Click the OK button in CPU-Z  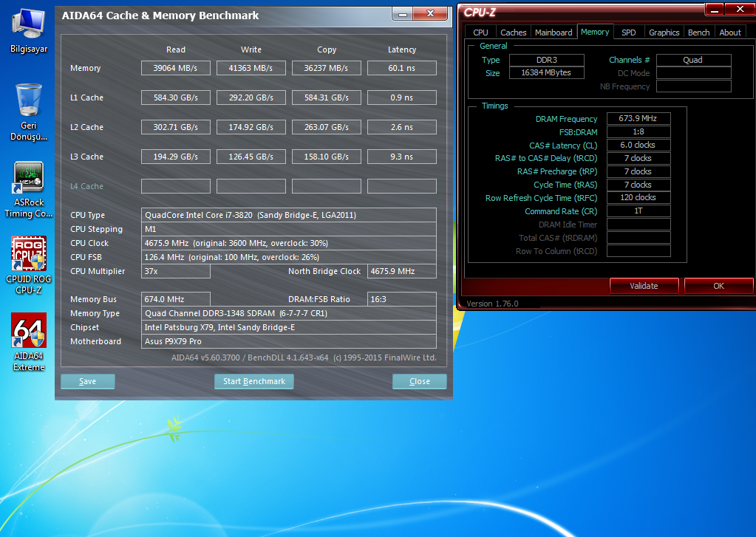tap(718, 286)
